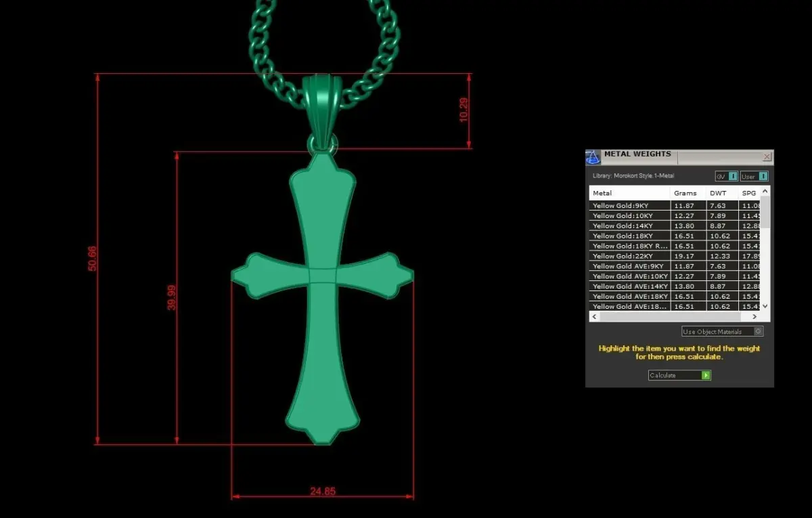Viewport: 812px width, 518px height.
Task: Click the Metal Weights flask icon
Action: click(593, 158)
